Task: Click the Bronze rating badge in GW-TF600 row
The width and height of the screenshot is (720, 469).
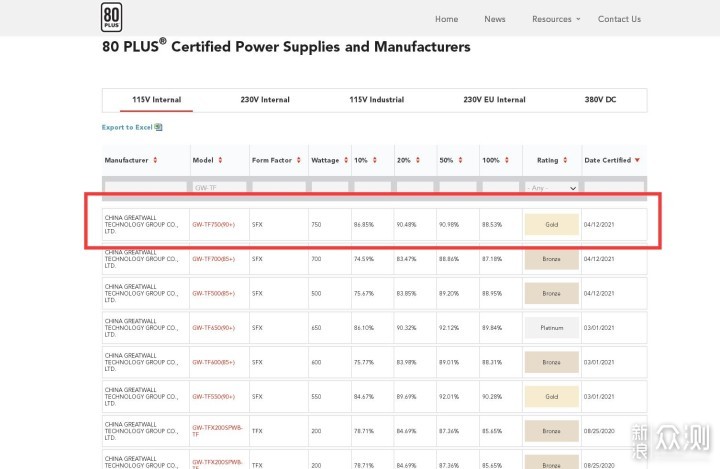Action: (x=551, y=362)
